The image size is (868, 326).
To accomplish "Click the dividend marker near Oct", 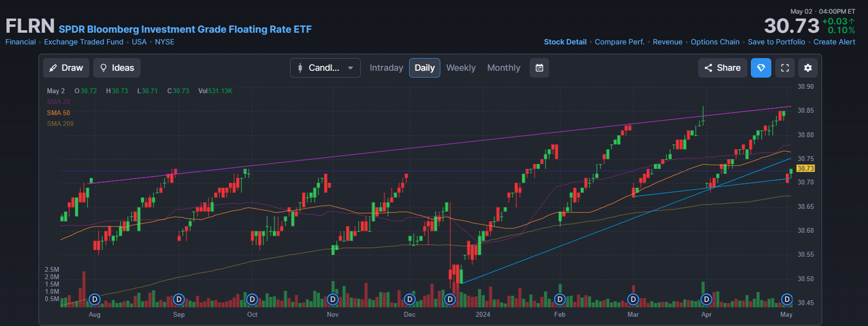I will 252,299.
